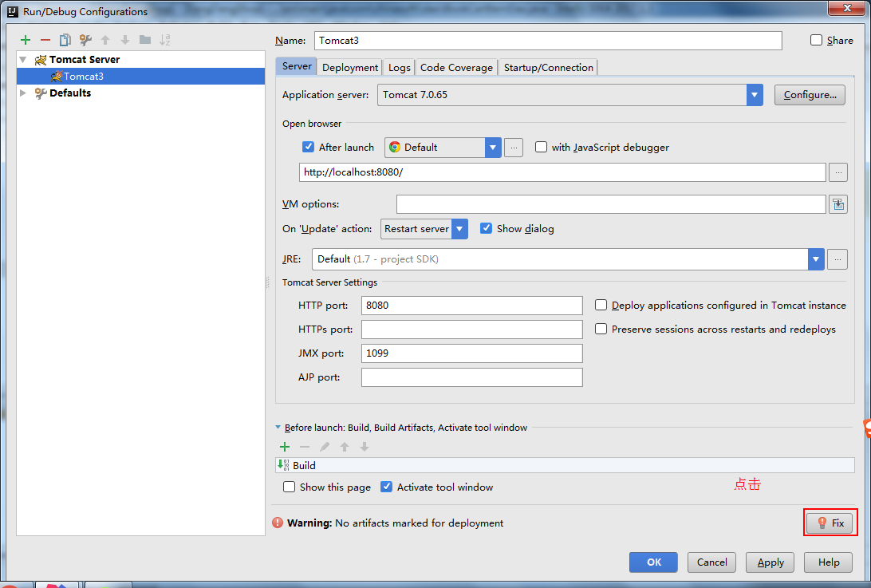
Task: Click the Fix button for the warning
Action: pyautogui.click(x=830, y=523)
